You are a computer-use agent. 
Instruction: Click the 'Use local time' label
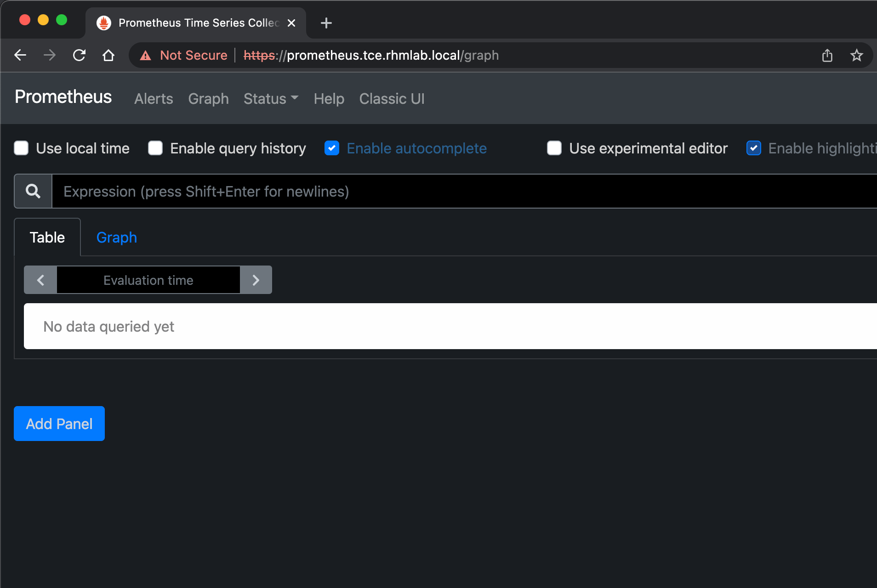click(83, 148)
